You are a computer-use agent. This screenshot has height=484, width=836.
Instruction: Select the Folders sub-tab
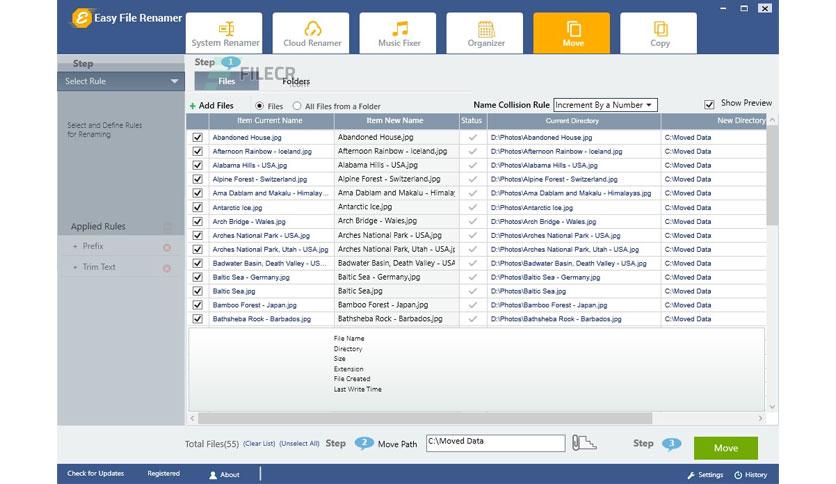(x=296, y=81)
